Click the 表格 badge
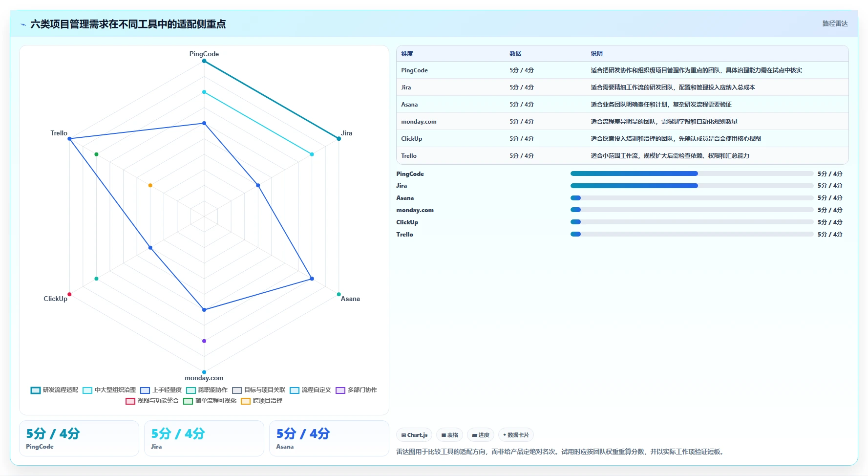868x476 pixels. click(449, 435)
